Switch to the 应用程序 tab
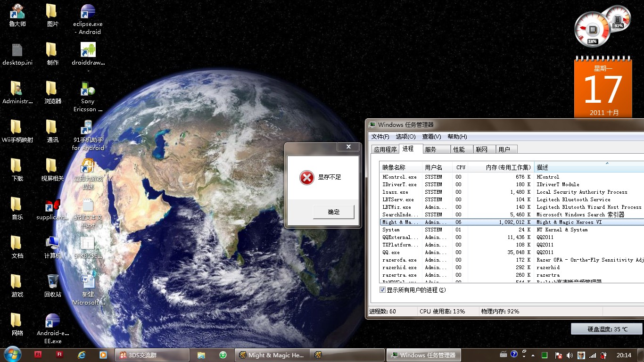644x362 pixels. 385,149
